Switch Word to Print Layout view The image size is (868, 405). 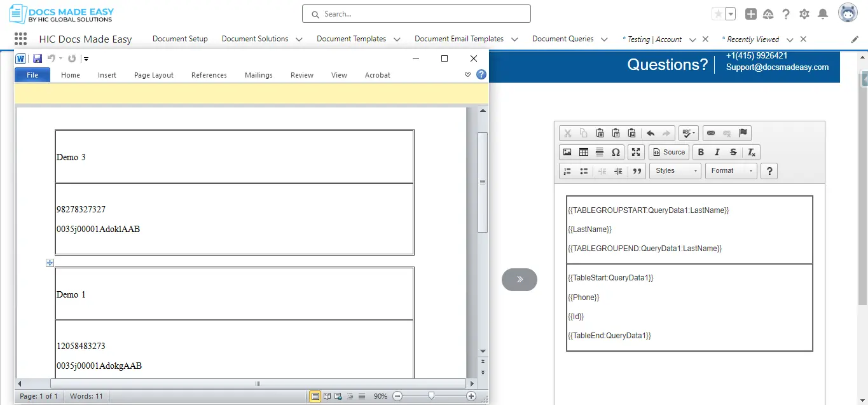[x=315, y=396]
